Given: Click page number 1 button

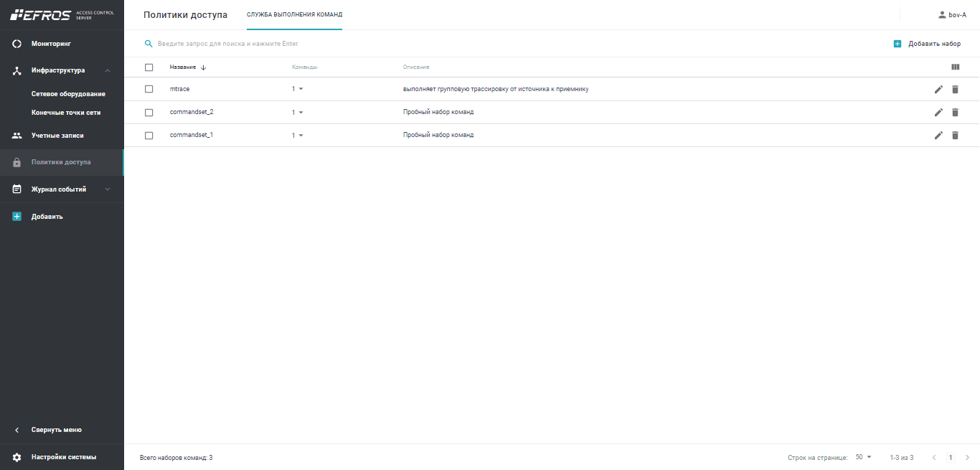Looking at the screenshot, I should (x=951, y=457).
